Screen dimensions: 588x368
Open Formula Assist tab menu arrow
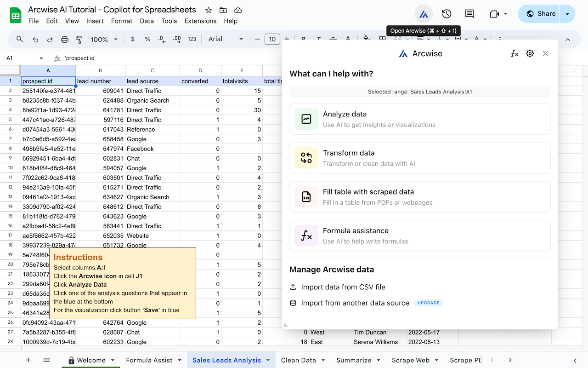tap(180, 360)
